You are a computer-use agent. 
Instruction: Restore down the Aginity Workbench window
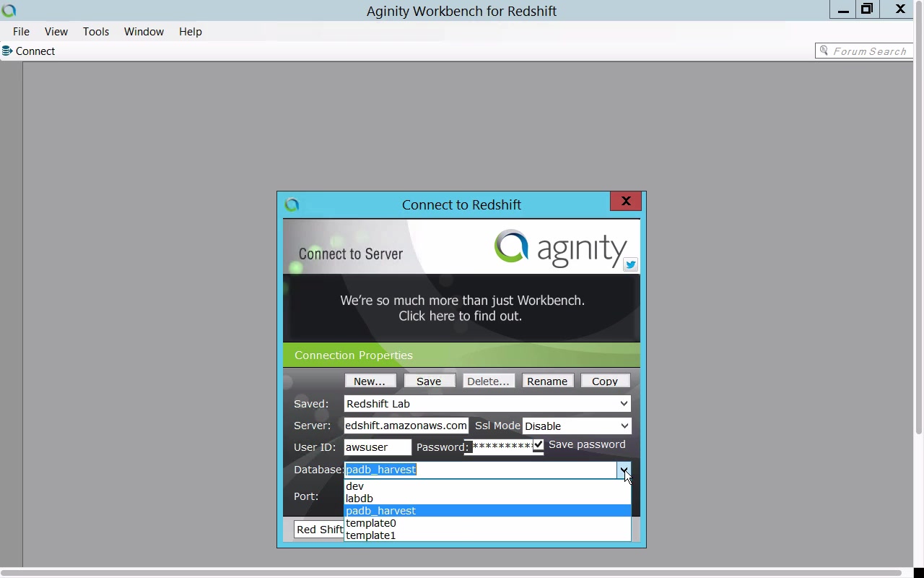(867, 9)
